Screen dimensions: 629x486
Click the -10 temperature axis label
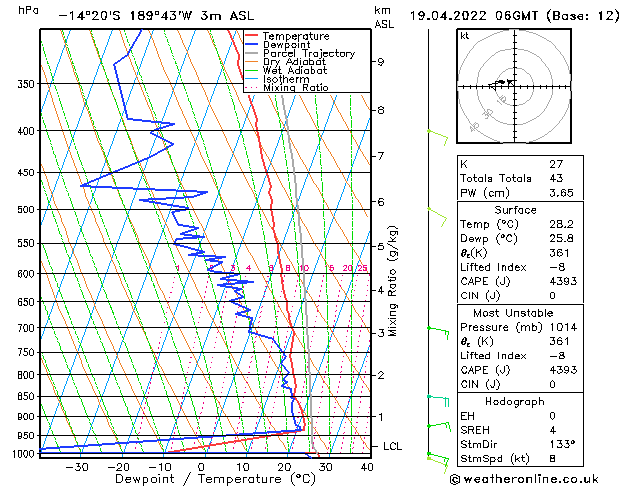[x=160, y=467]
